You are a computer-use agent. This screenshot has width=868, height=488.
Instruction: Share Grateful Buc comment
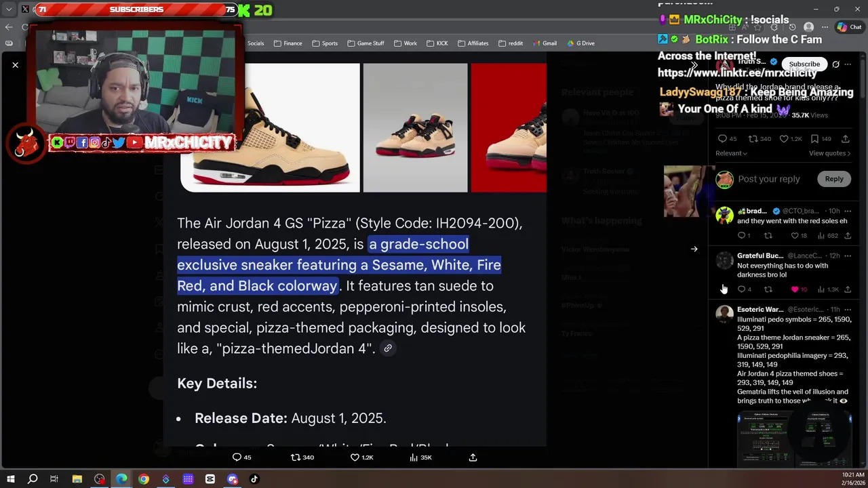[x=848, y=289]
